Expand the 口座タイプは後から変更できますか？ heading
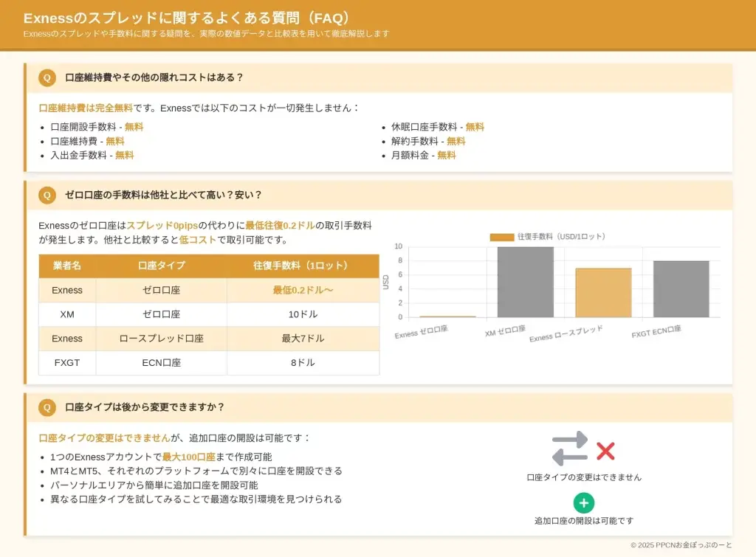The image size is (756, 557). pyautogui.click(x=145, y=407)
